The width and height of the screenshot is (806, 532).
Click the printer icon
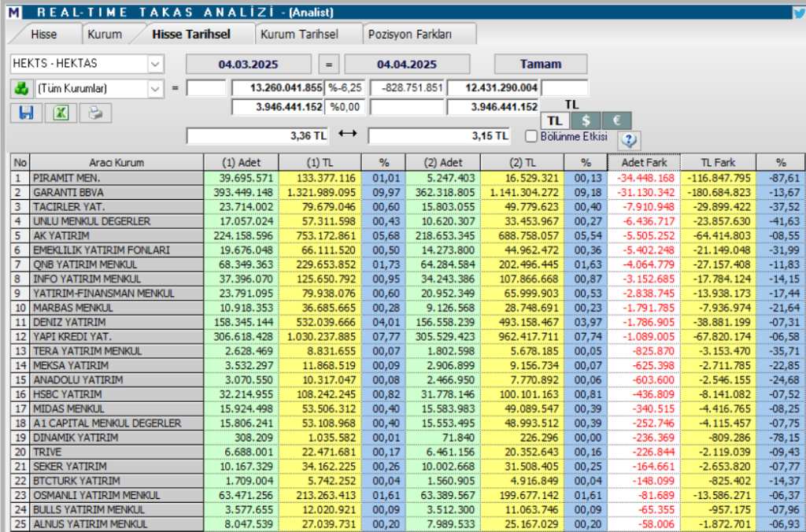pyautogui.click(x=95, y=113)
